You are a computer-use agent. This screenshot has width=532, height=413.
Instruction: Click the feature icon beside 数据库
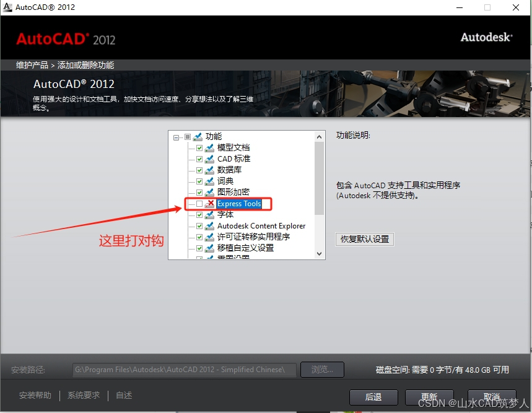(209, 170)
